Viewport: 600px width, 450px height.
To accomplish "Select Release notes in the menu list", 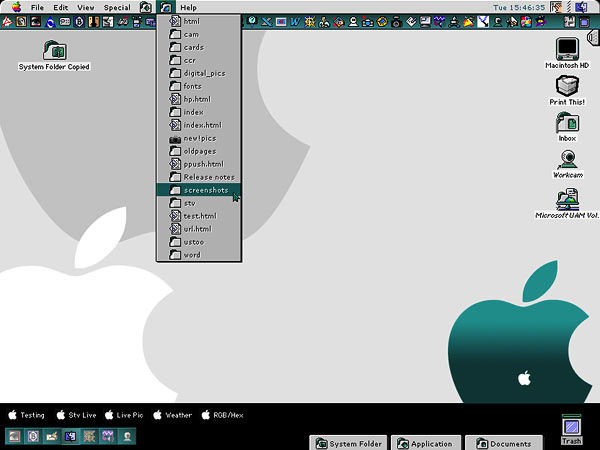I will click(208, 177).
